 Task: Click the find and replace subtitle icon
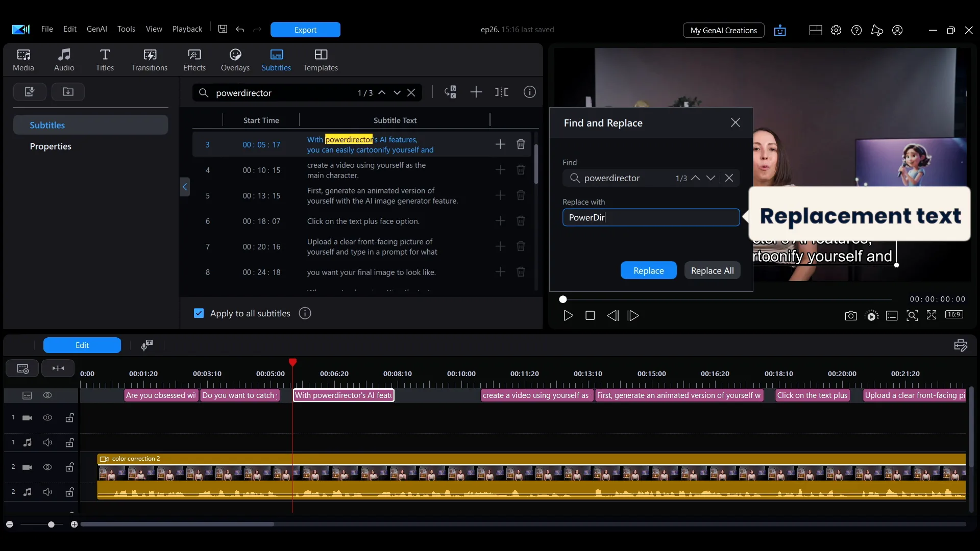[x=450, y=92]
